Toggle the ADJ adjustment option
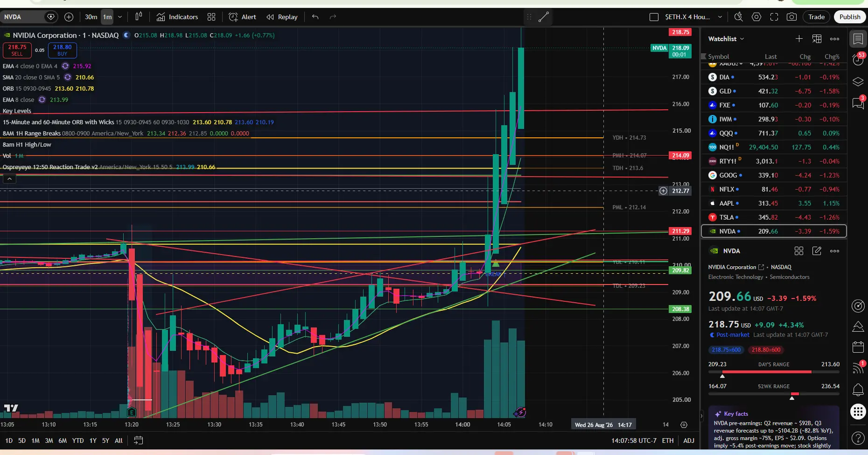The height and width of the screenshot is (455, 868). click(689, 441)
